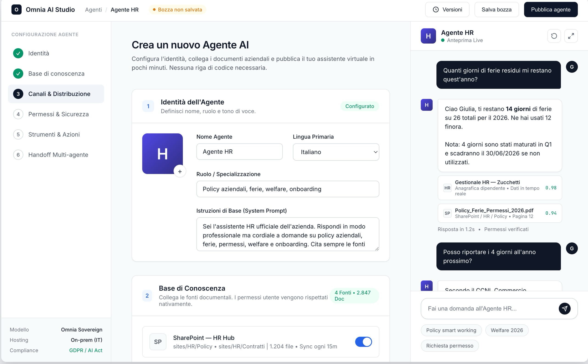Click the H avatar in preview header

428,36
